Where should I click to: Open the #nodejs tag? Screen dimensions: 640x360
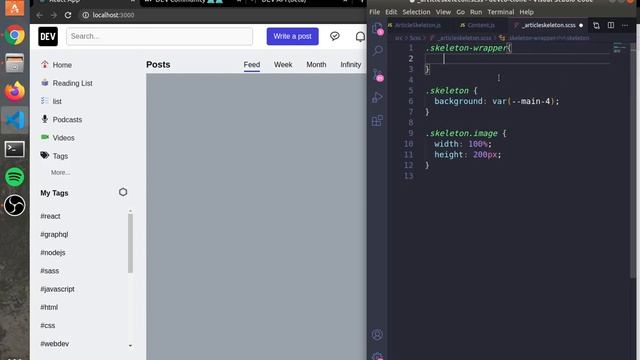[x=53, y=253]
